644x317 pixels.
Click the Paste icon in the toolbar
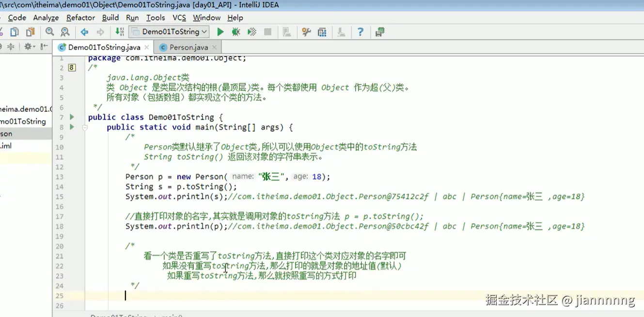click(29, 31)
